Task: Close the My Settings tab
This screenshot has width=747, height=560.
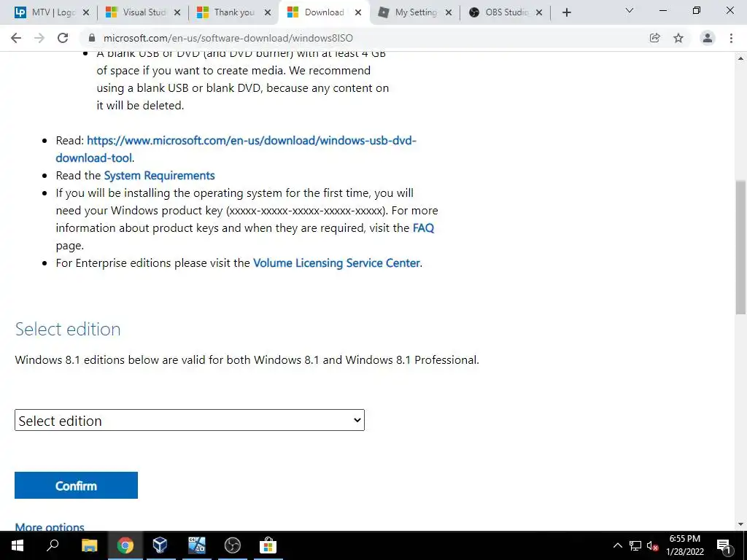Action: (449, 13)
